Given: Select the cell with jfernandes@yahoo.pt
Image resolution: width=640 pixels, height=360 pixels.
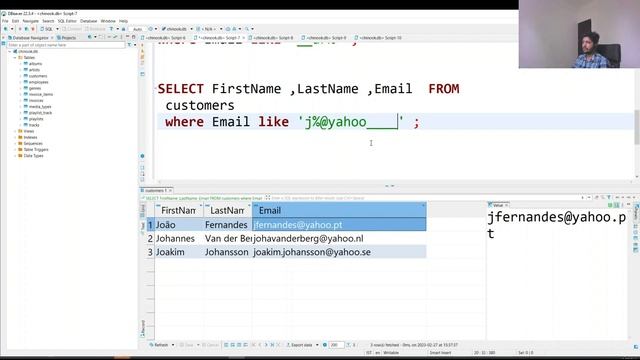Looking at the screenshot, I should [339, 225].
